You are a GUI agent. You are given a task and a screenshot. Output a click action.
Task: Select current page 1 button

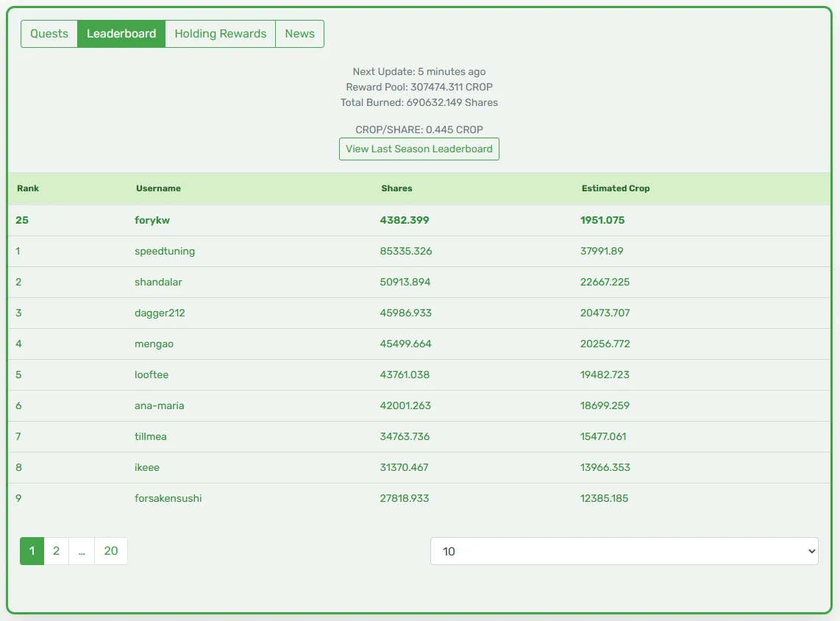[x=32, y=551]
